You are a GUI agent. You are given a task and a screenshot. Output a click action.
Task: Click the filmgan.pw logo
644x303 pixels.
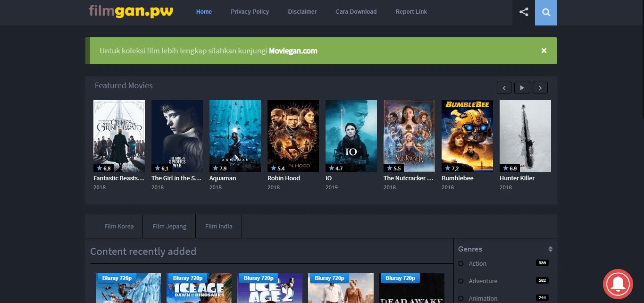[x=131, y=11]
